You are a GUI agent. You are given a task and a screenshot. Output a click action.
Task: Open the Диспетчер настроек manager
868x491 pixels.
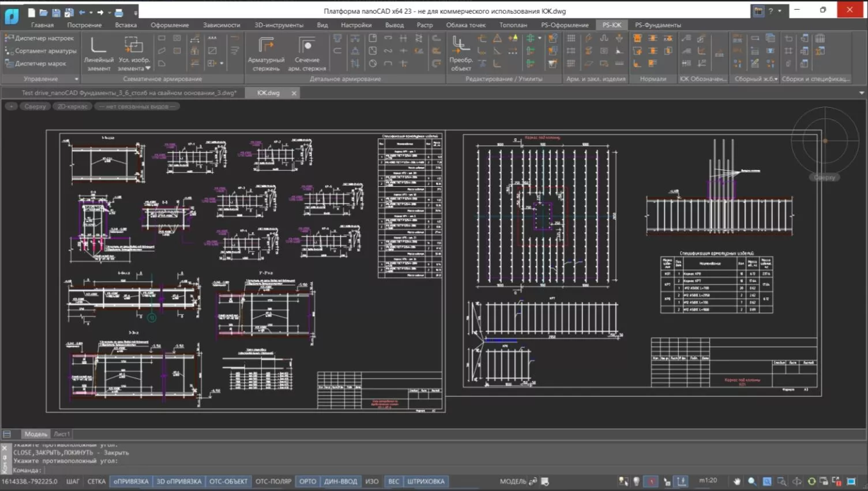(40, 38)
